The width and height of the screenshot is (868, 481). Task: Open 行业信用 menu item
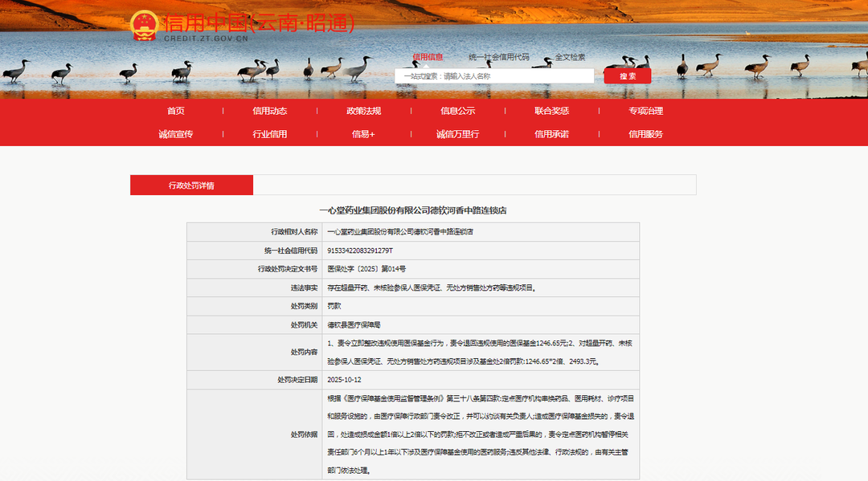(269, 134)
